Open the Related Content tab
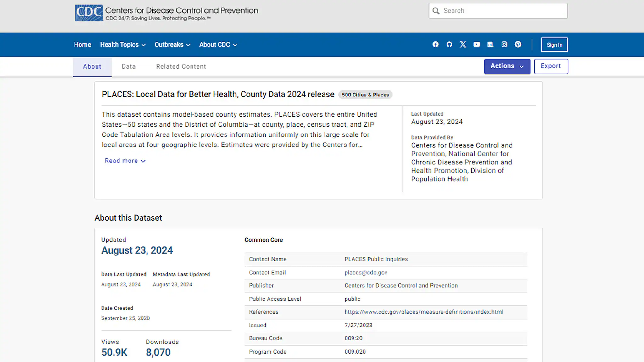This screenshot has width=644, height=362. [180, 66]
